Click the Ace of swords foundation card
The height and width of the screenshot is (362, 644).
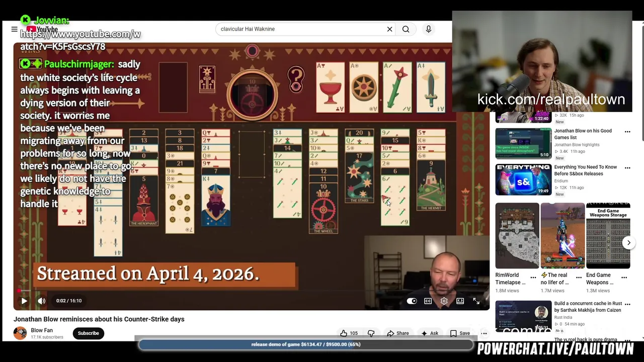coord(431,87)
